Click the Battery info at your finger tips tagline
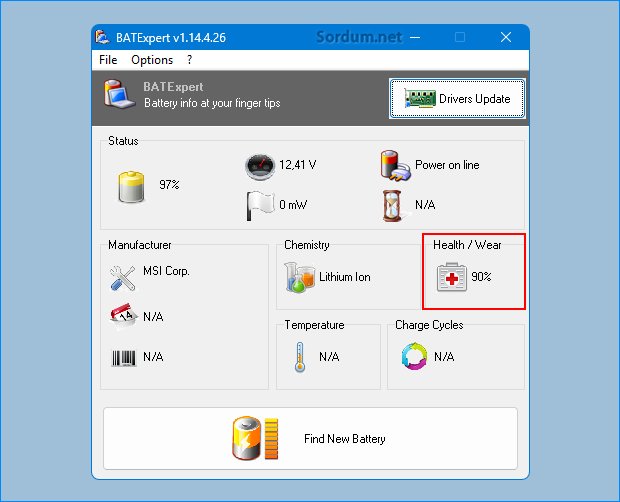Screen dimensions: 620x502 212,103
